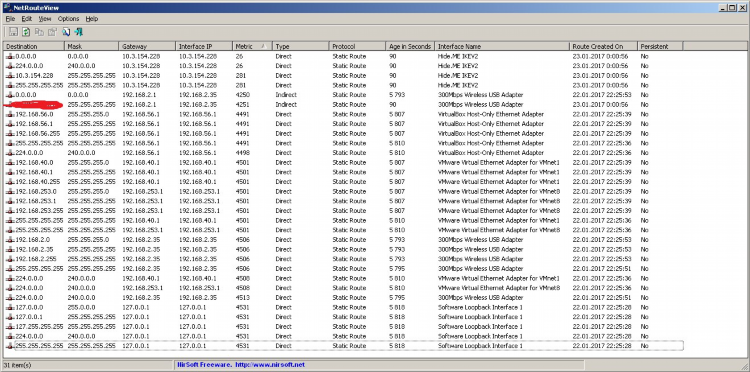Click Software Loopback Interface 1 in 127.0.0.0 row

coord(480,307)
